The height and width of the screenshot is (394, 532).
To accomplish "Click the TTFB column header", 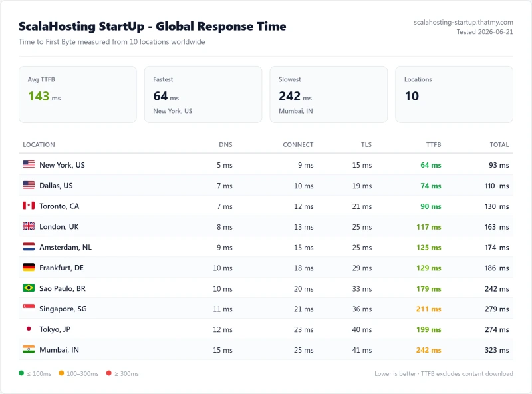I will (x=434, y=144).
